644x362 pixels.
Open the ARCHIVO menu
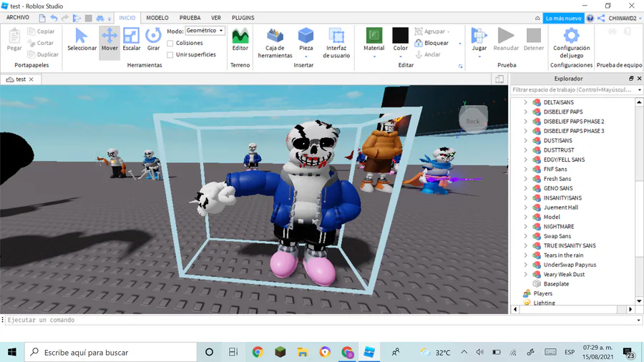point(18,18)
